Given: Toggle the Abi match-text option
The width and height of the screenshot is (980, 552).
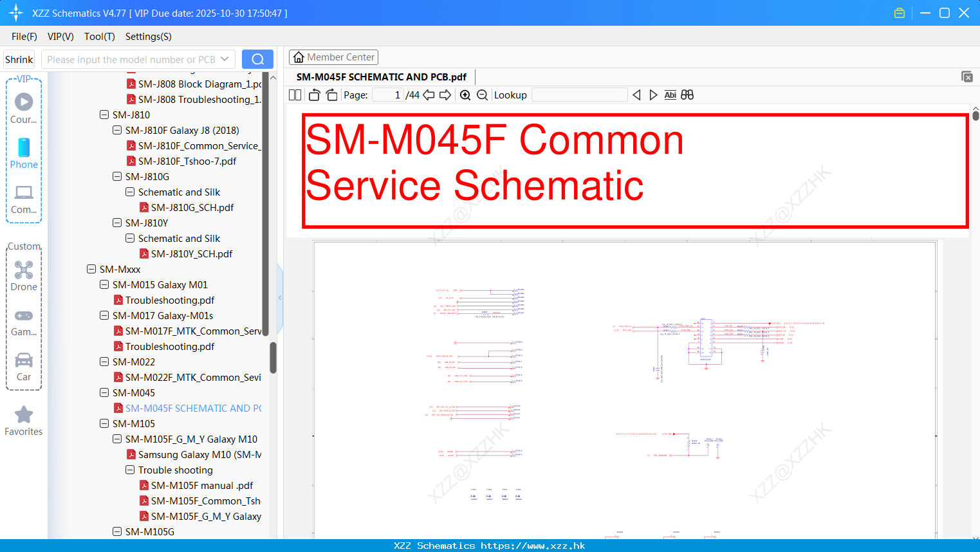Looking at the screenshot, I should point(670,95).
